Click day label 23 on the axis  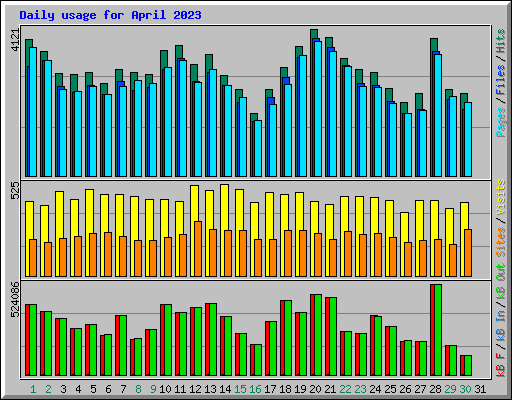(x=360, y=389)
